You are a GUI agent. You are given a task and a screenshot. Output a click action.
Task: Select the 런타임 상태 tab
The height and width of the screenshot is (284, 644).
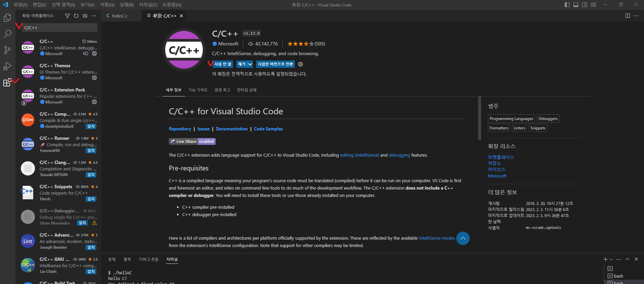[x=247, y=90]
